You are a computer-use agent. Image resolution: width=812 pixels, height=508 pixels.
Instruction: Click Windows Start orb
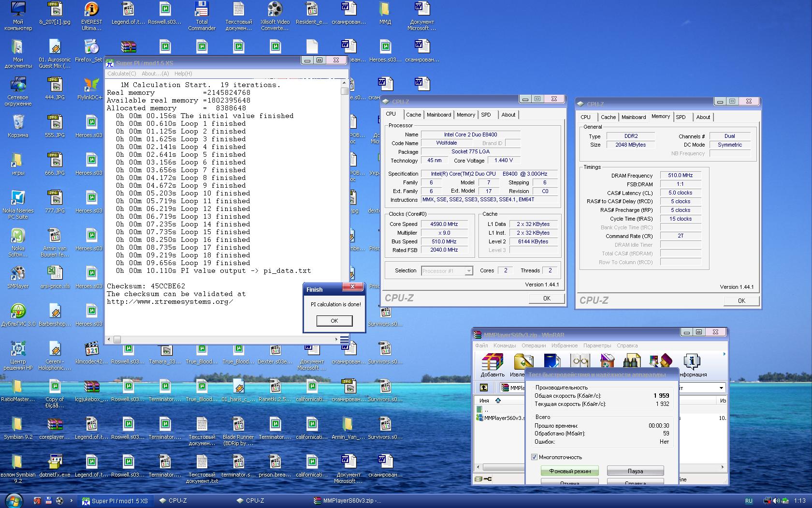[14, 501]
